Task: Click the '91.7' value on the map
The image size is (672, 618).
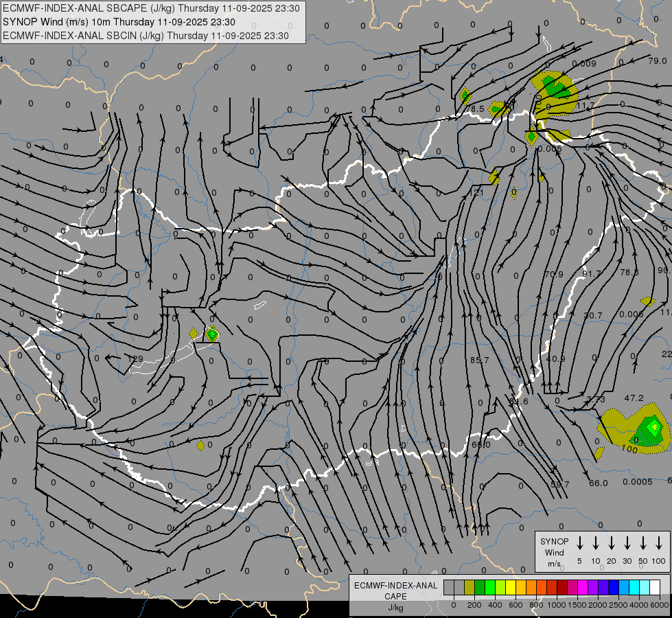Action: tap(592, 273)
